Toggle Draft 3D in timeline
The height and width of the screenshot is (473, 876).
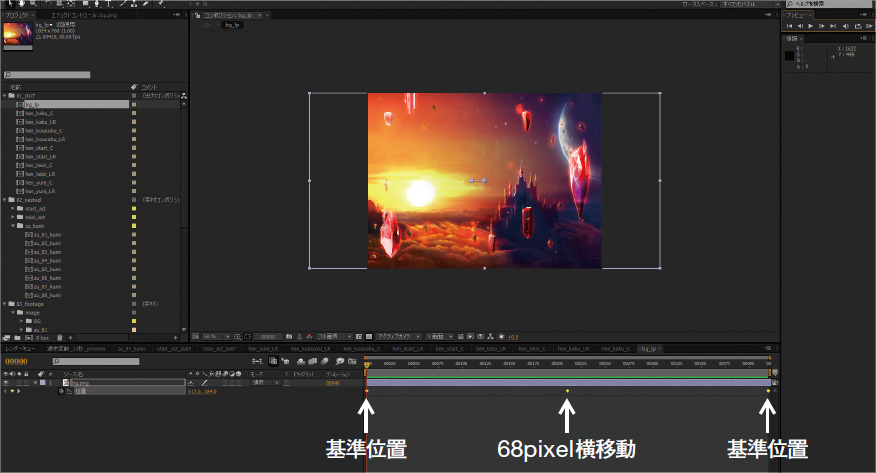[285, 361]
